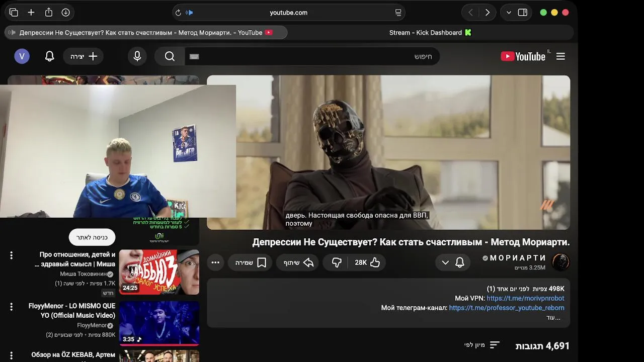This screenshot has height=362, width=644.
Task: Click the YouTube search magnifier icon
Action: point(170,56)
